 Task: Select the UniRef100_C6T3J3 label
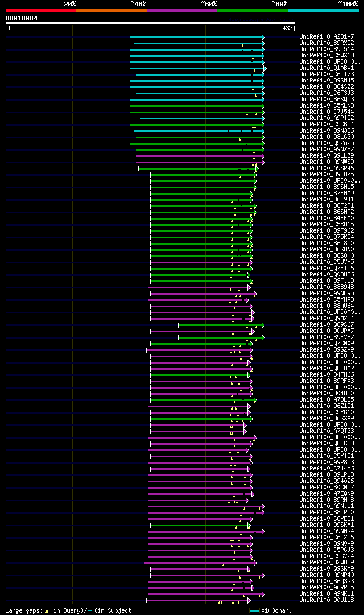tap(326, 93)
